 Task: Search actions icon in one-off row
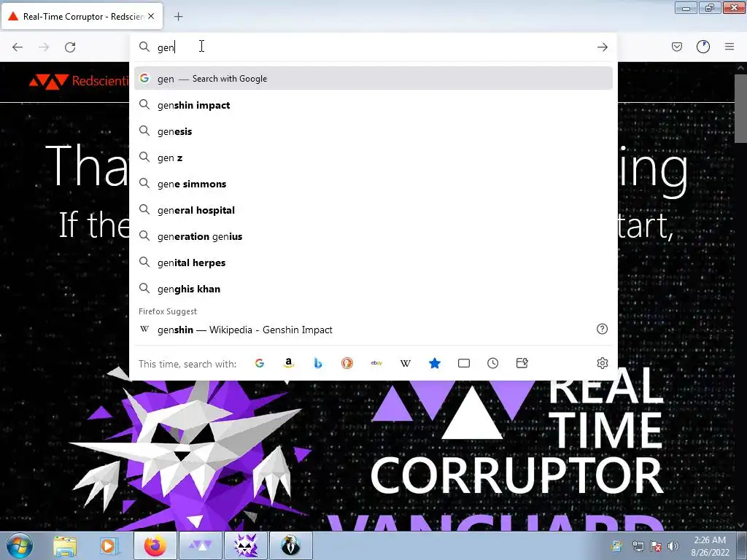point(522,363)
